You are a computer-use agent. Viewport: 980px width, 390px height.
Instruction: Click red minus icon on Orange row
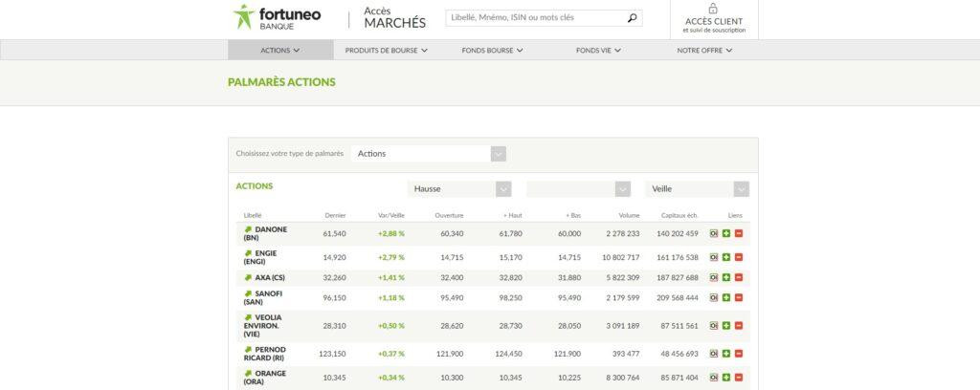click(x=739, y=378)
